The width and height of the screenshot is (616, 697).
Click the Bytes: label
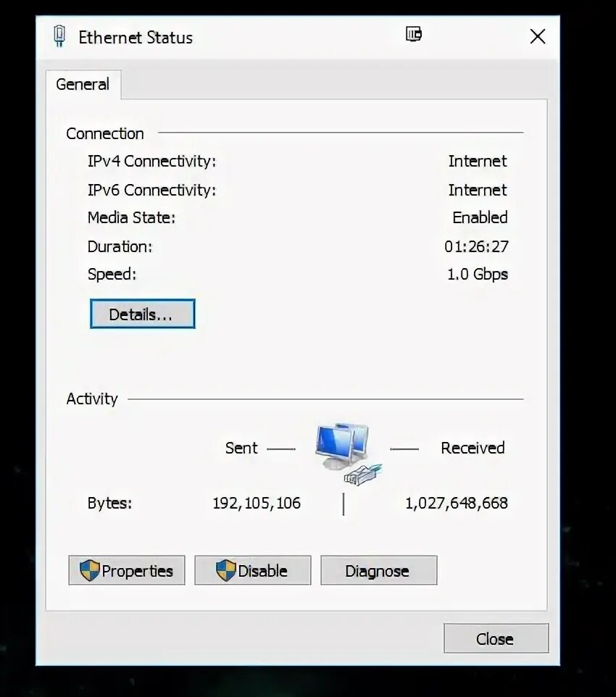(x=110, y=504)
